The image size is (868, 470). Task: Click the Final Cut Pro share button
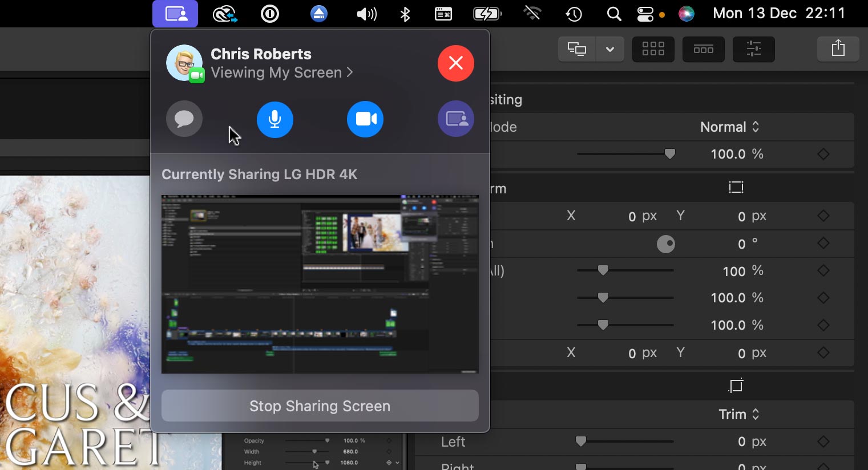838,49
